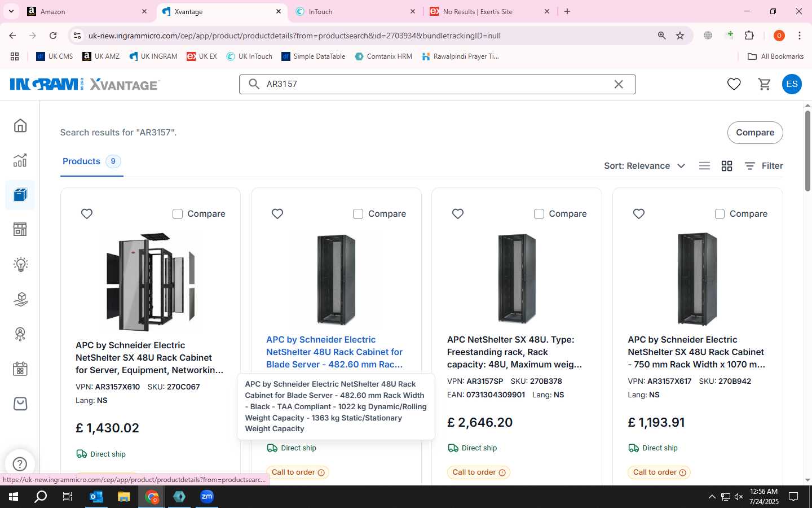Click the top-right Compare button

tap(755, 133)
